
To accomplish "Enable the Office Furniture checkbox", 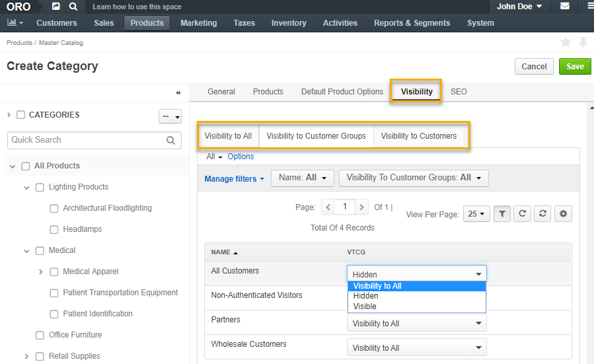I will tap(40, 335).
